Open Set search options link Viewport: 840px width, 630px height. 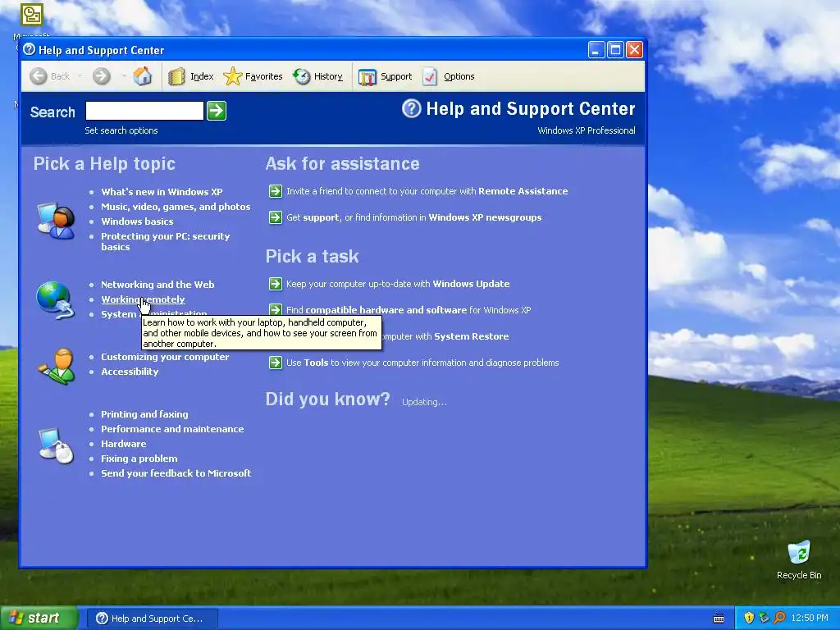click(121, 130)
